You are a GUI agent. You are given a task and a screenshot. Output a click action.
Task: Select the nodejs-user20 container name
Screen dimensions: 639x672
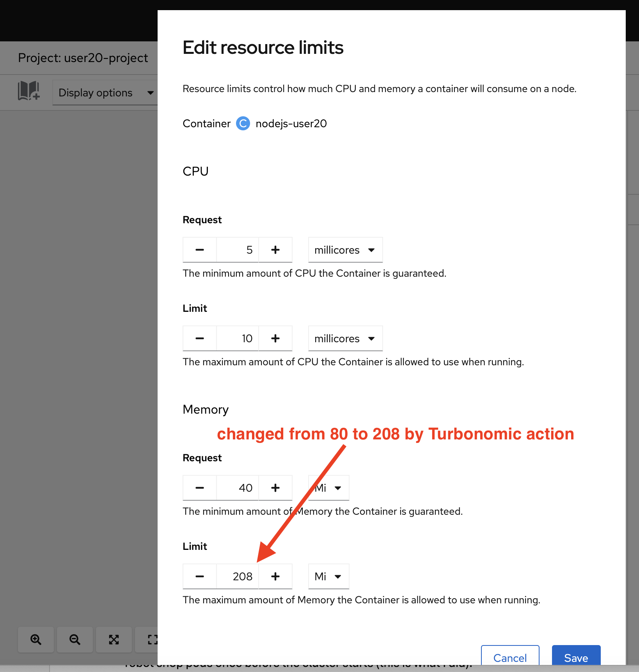[x=291, y=124]
